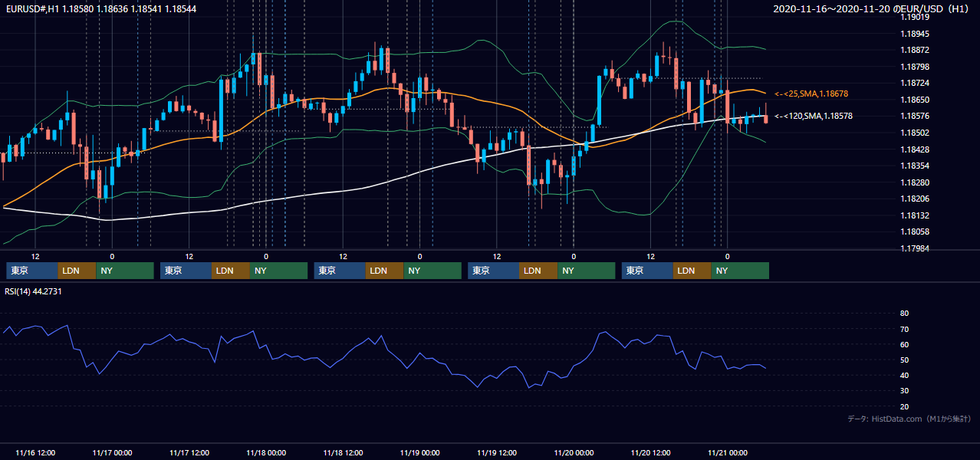Viewport: 980px width, 460px height.
Task: Click price axis value 1.18428
Action: (915, 149)
